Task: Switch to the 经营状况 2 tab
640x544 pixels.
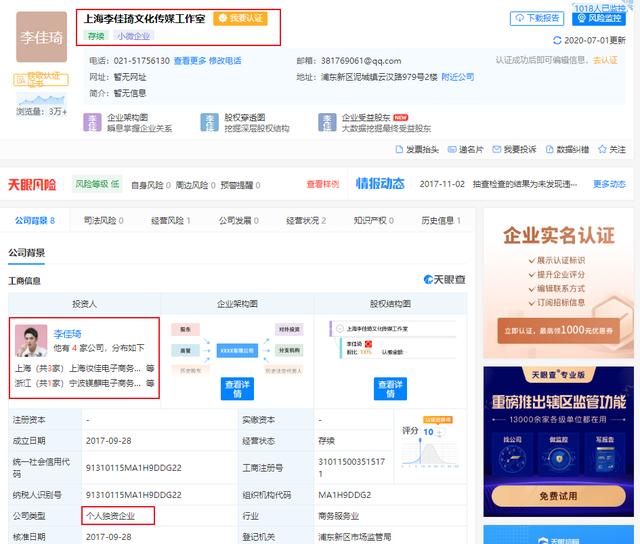Action: (x=306, y=221)
